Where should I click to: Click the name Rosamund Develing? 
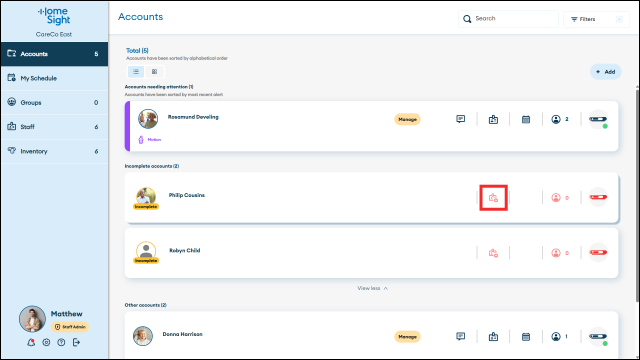(193, 117)
